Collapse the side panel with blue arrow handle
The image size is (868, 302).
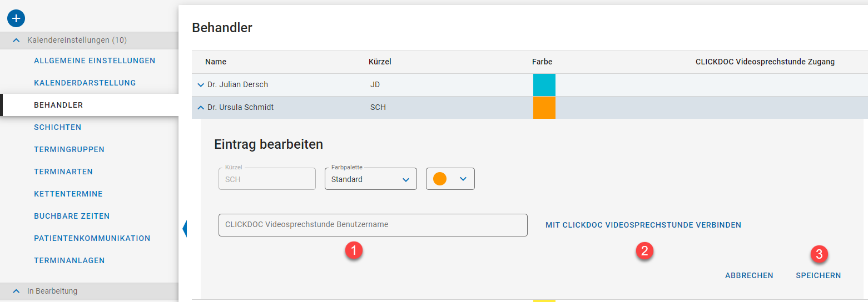pos(185,228)
